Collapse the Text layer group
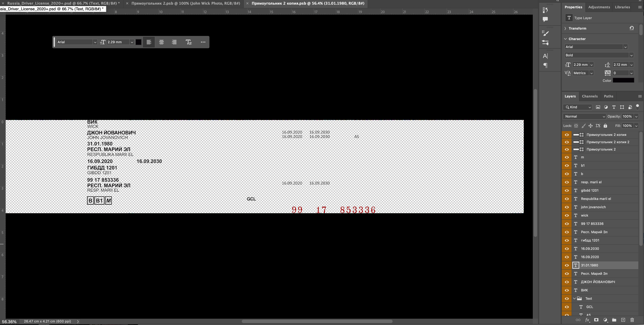The height and width of the screenshot is (325, 644). tap(574, 299)
